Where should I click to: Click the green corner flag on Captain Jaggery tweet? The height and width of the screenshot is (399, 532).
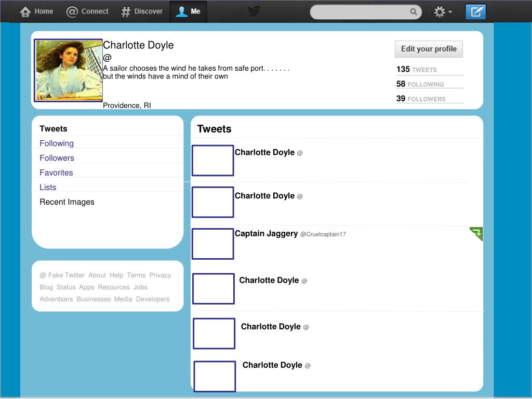coord(476,234)
